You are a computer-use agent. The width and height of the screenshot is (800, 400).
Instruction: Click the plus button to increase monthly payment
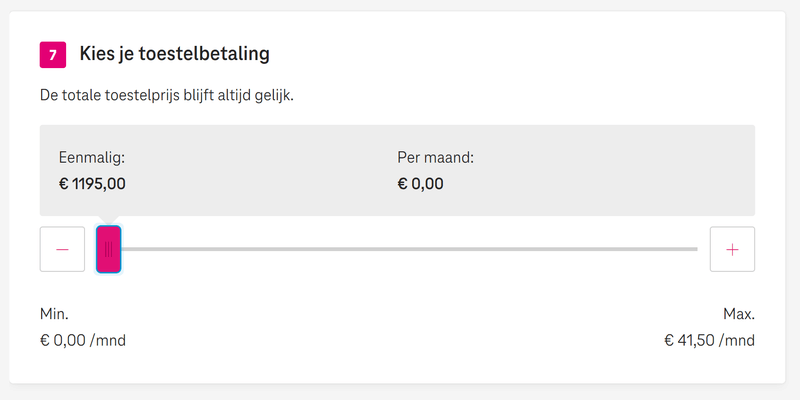pos(732,249)
